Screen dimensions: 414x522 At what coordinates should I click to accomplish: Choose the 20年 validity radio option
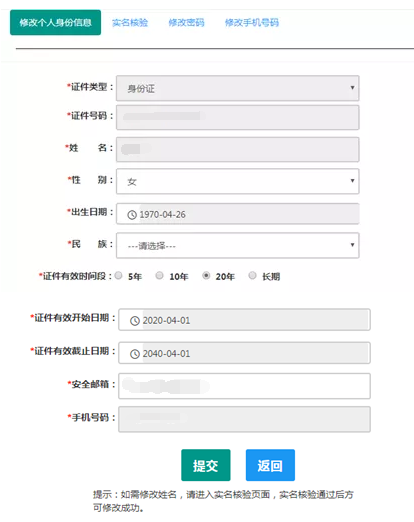[206, 276]
